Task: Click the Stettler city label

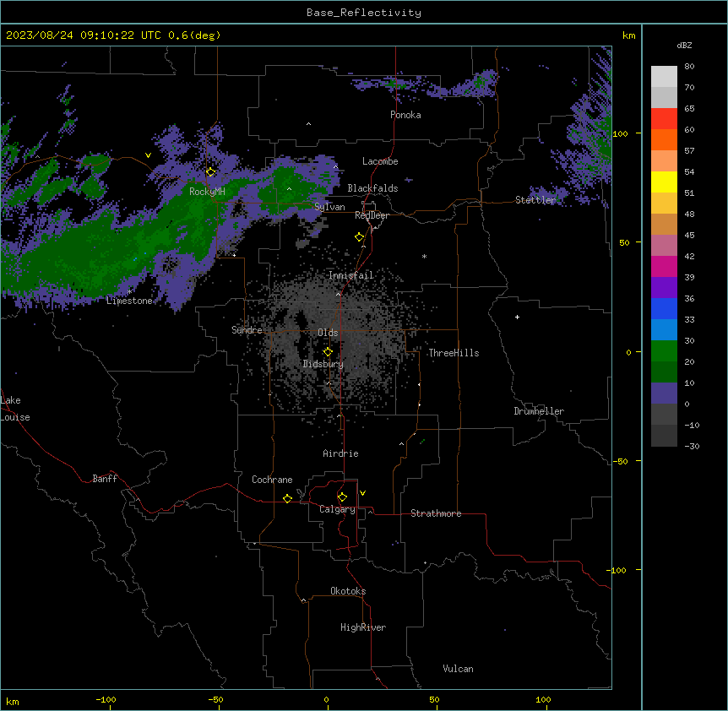Action: (x=535, y=200)
